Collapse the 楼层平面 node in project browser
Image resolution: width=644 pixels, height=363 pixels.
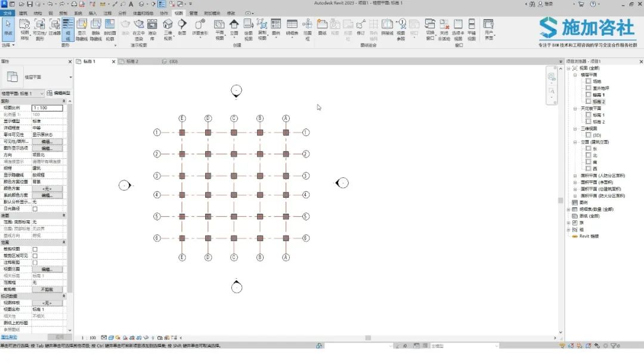click(x=575, y=75)
